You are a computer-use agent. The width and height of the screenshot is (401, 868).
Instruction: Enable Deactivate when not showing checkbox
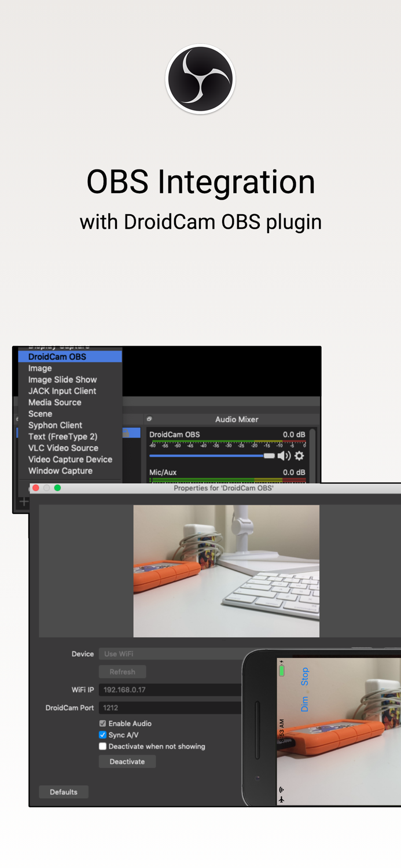click(102, 746)
